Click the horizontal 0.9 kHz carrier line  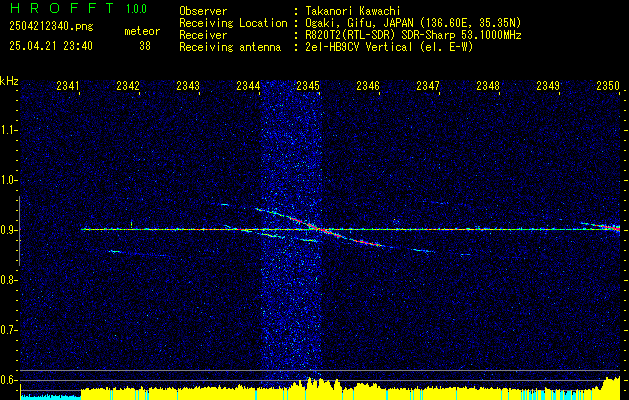coord(350,229)
